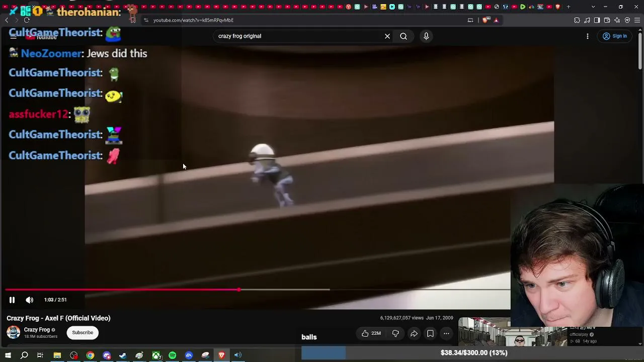This screenshot has height=362, width=644.
Task: Open EA app from the taskbar
Action: (189, 355)
